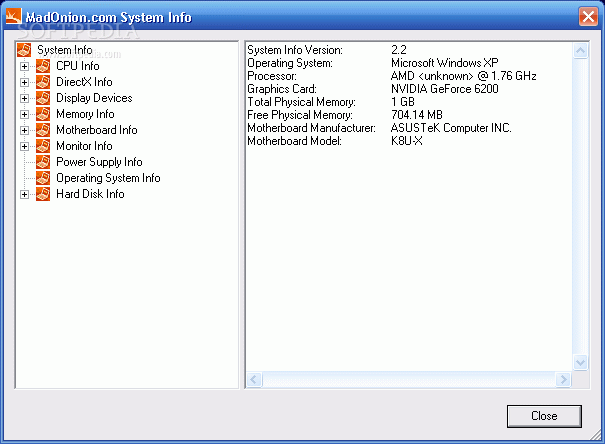Click the Display Devices node icon

click(43, 98)
